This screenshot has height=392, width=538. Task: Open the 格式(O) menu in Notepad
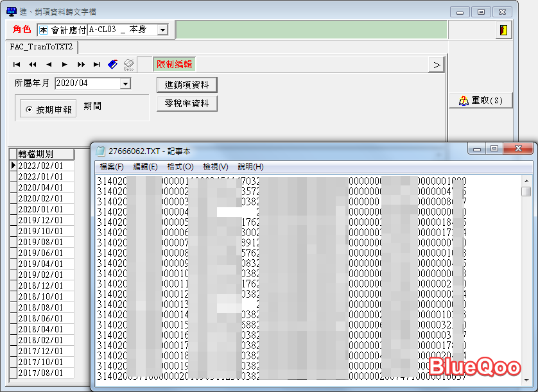(180, 167)
